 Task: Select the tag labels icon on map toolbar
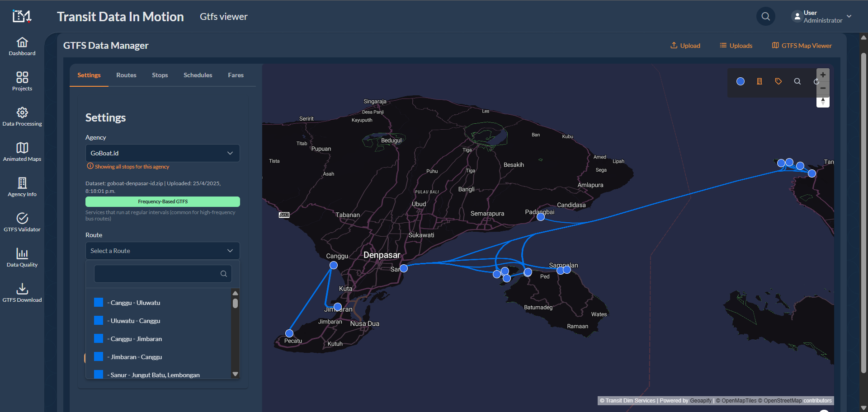[778, 81]
